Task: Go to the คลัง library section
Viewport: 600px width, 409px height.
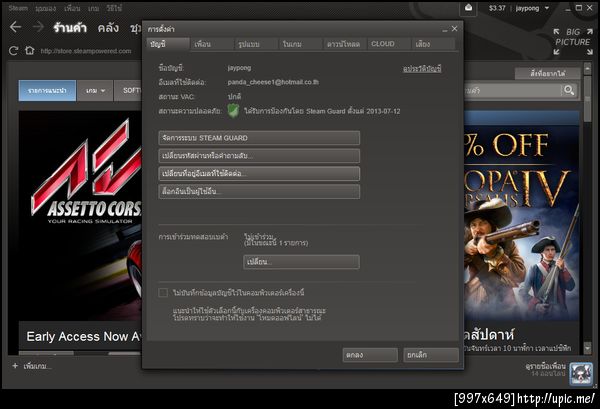Action: point(108,28)
